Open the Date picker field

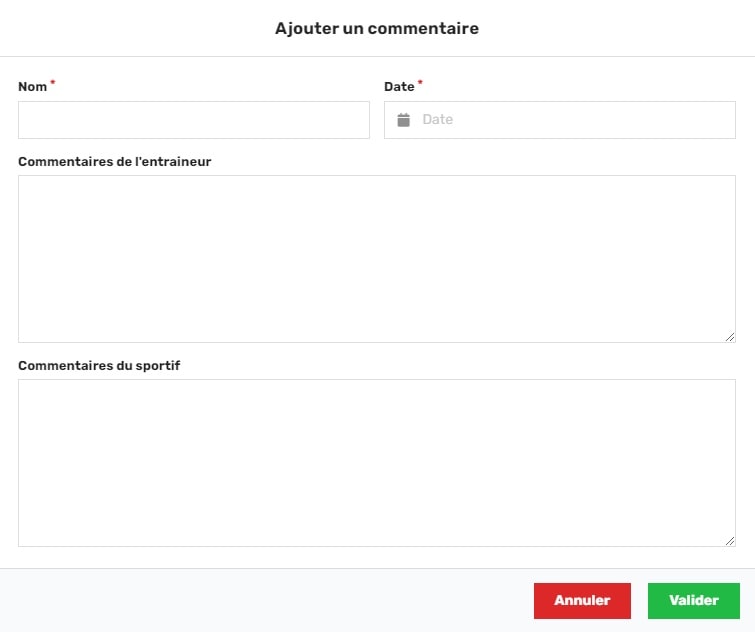[x=560, y=120]
